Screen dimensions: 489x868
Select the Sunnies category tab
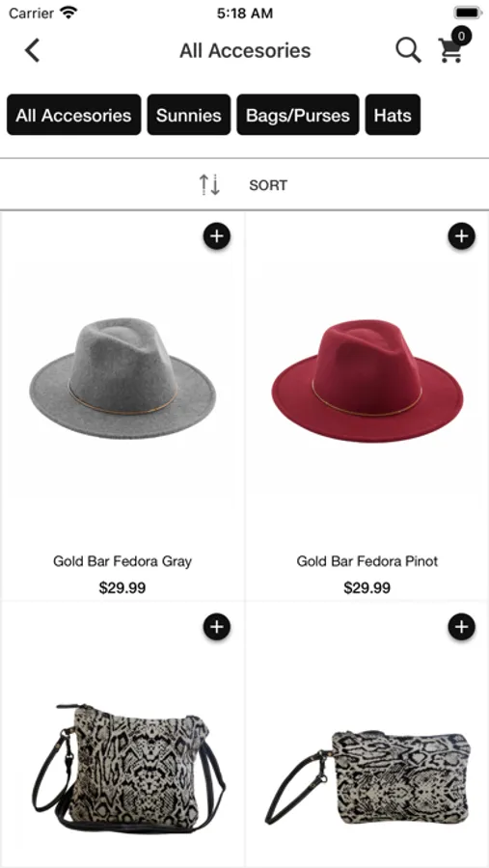tap(188, 115)
